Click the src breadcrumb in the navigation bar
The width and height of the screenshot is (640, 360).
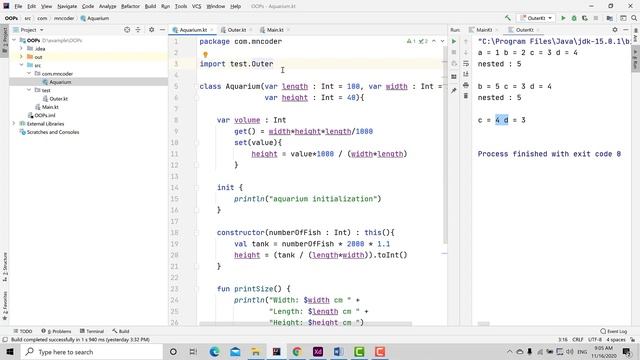[x=27, y=18]
